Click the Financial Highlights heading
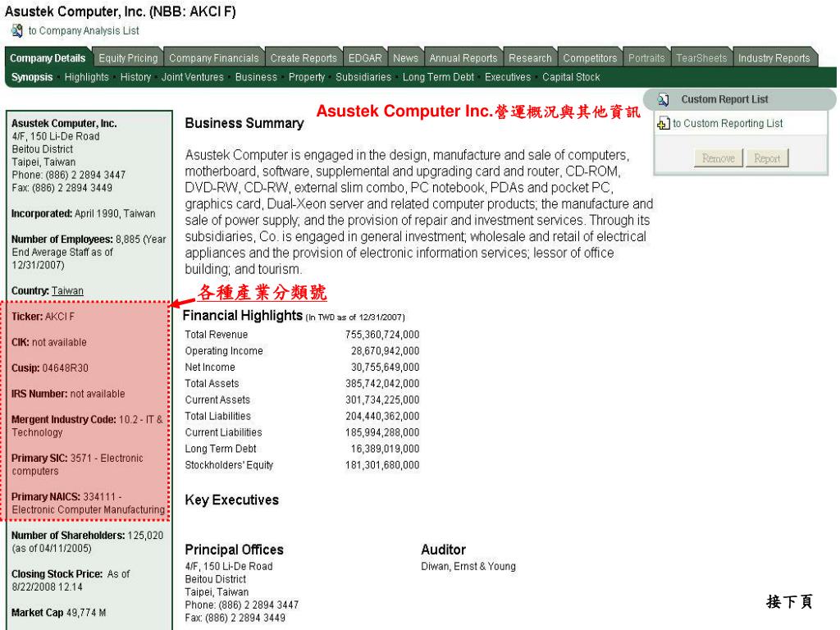 click(x=243, y=316)
